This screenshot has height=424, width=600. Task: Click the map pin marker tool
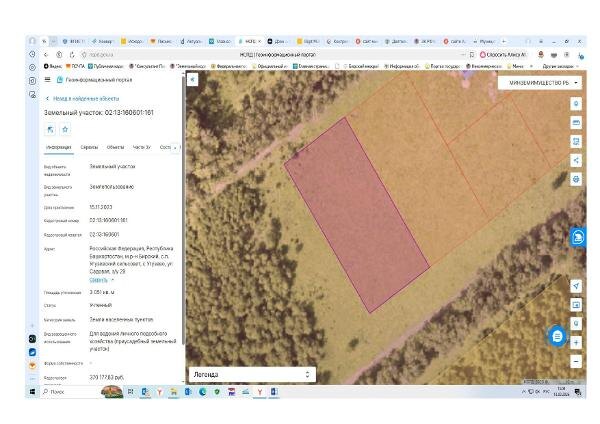(576, 324)
